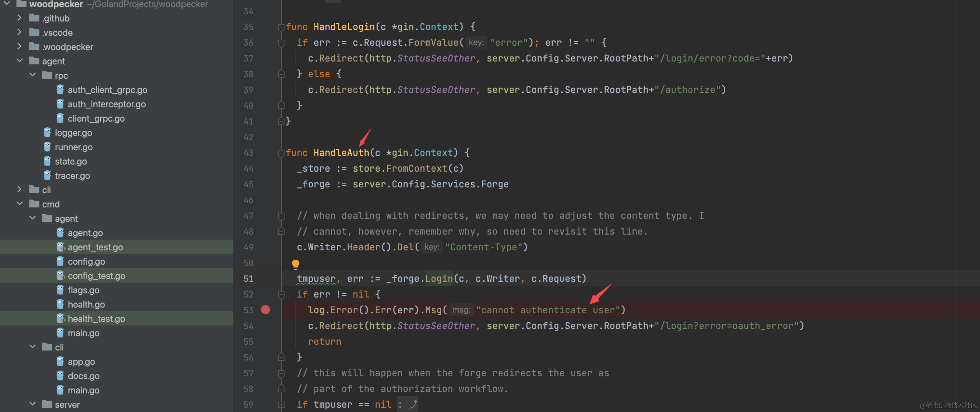The image size is (980, 412).
Task: Open tracer.go file
Action: click(72, 176)
